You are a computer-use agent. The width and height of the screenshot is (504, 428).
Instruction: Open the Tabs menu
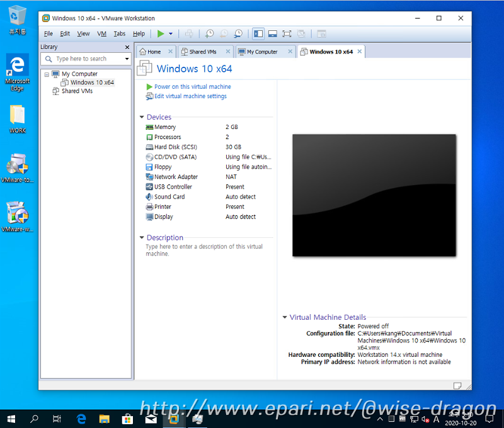pos(119,34)
